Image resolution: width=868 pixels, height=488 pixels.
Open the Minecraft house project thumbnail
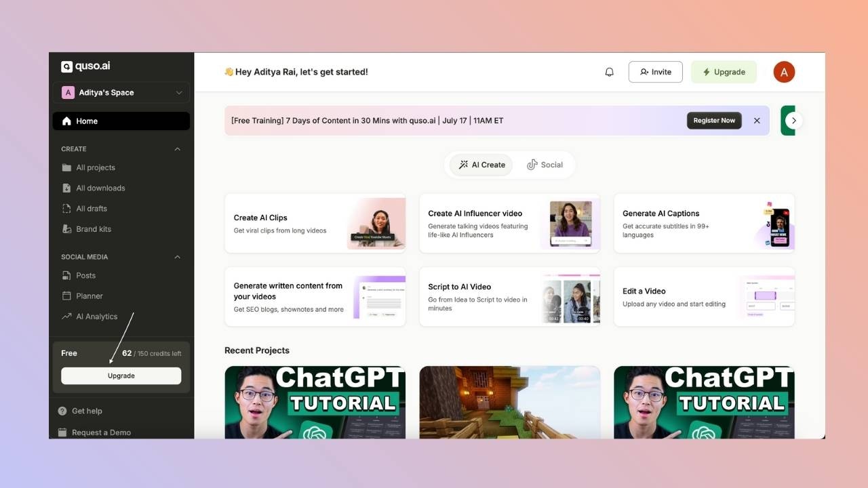[510, 403]
